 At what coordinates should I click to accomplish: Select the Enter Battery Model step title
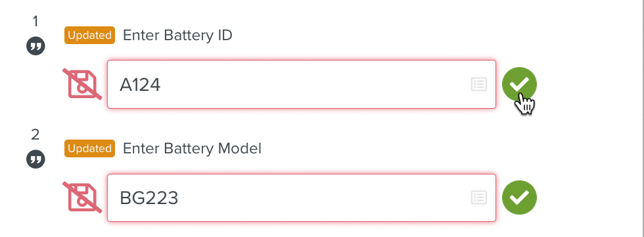pos(192,149)
